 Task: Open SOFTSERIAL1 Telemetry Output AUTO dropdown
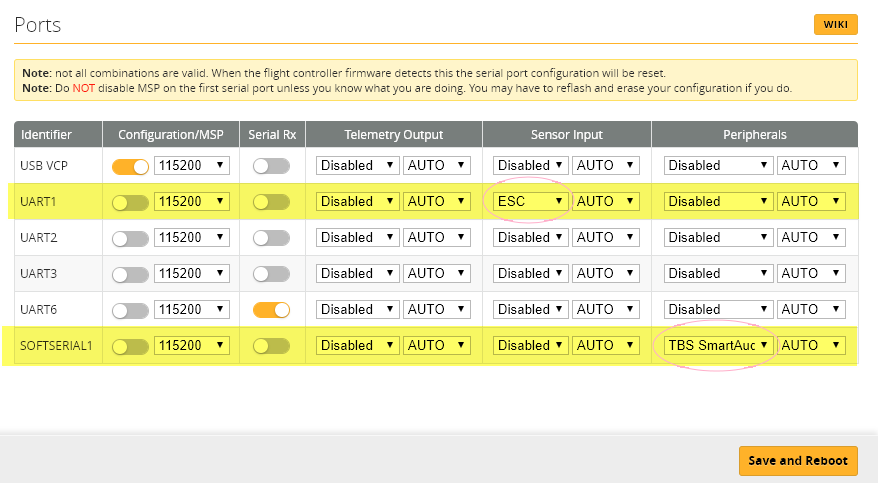pyautogui.click(x=436, y=345)
